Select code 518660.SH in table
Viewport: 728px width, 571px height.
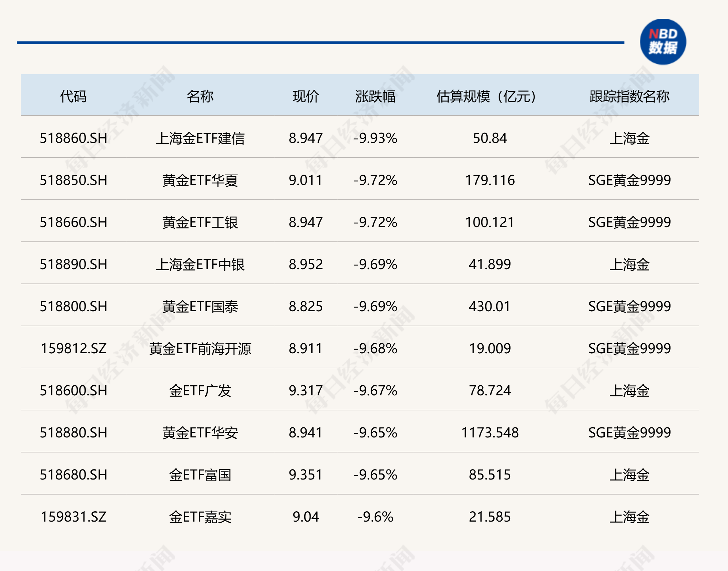(73, 222)
